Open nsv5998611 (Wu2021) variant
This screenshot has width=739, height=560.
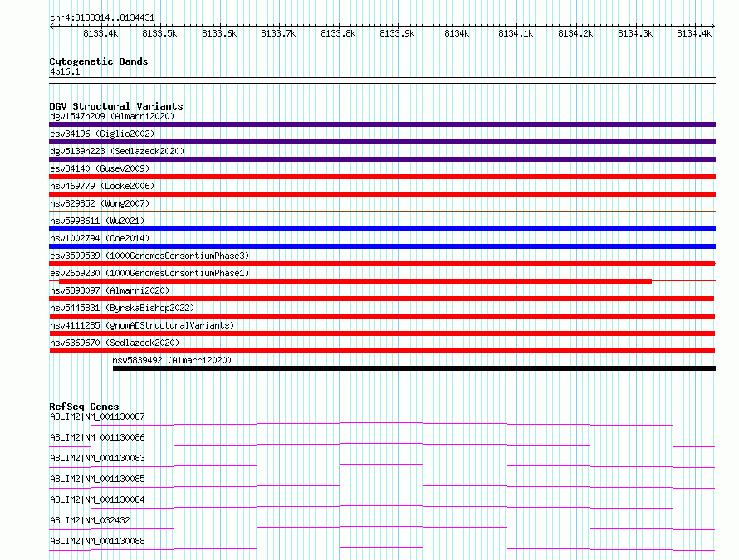coord(97,221)
